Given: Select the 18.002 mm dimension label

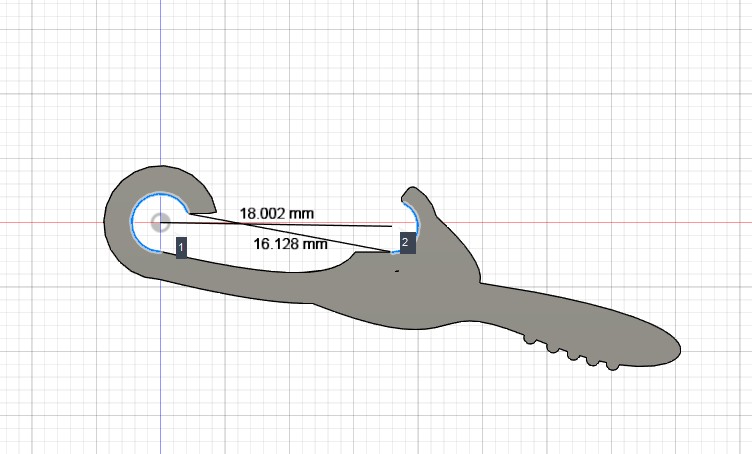Looking at the screenshot, I should pyautogui.click(x=277, y=213).
